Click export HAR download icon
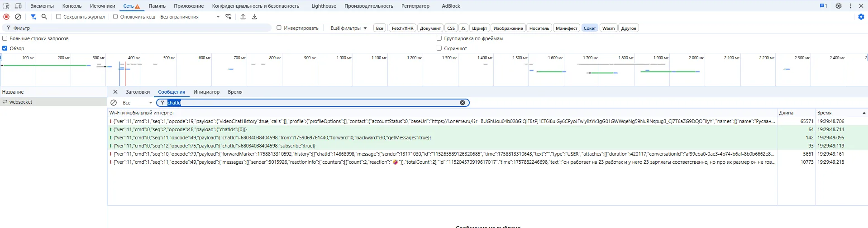Screen dimensions: 868x228 [x=254, y=17]
